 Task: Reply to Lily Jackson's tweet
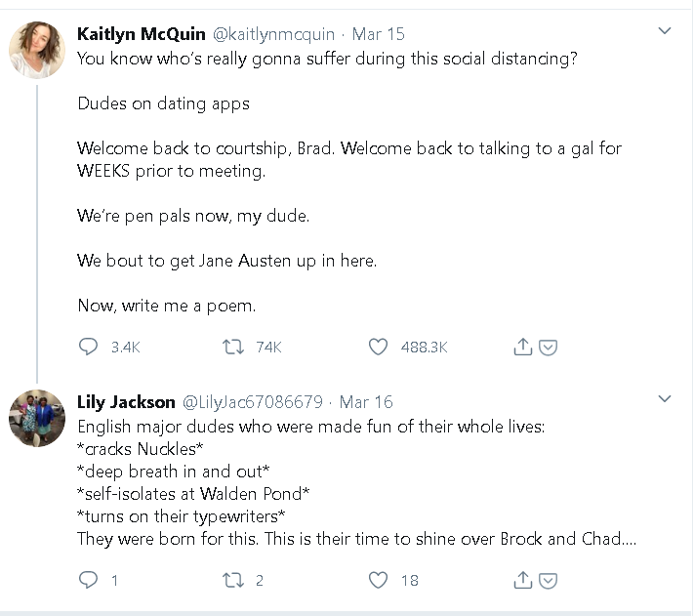pyautogui.click(x=88, y=580)
